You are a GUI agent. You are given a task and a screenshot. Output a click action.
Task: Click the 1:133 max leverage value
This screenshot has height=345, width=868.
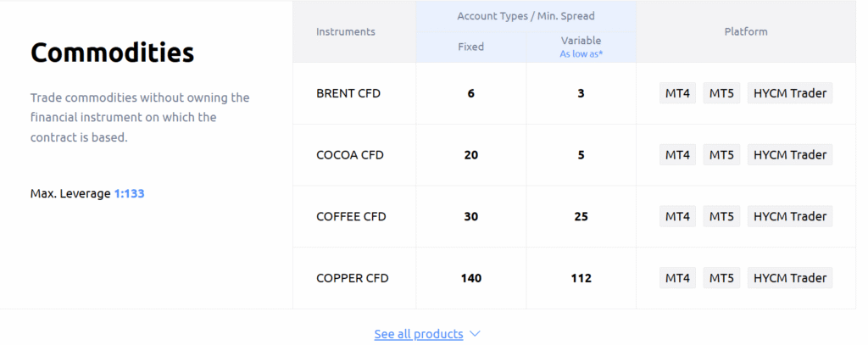click(x=129, y=193)
